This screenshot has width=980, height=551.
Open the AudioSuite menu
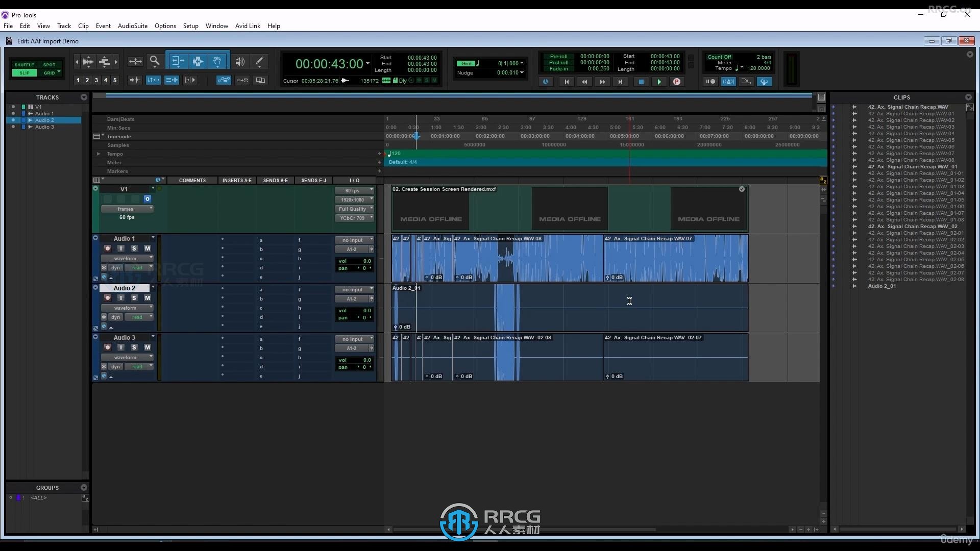[133, 26]
